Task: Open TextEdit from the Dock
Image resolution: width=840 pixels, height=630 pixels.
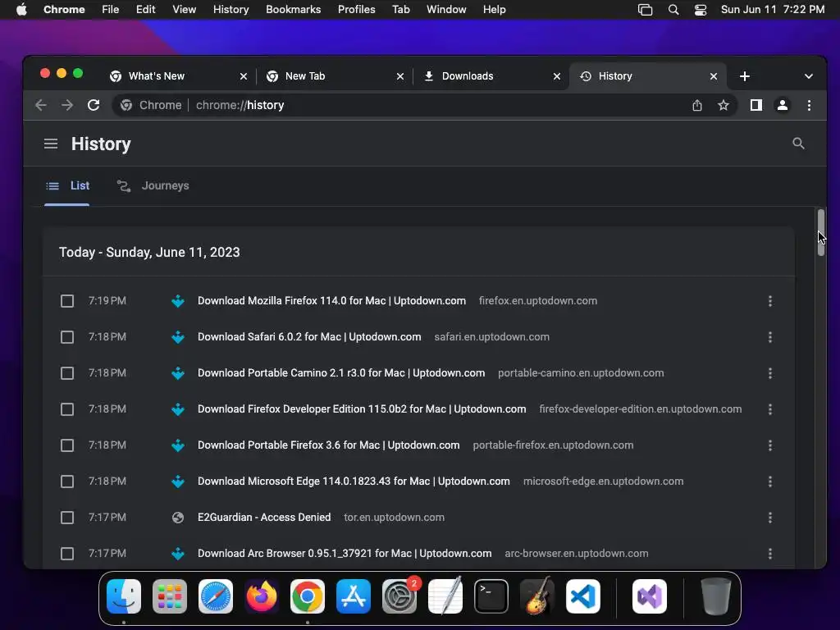Action: (x=445, y=596)
